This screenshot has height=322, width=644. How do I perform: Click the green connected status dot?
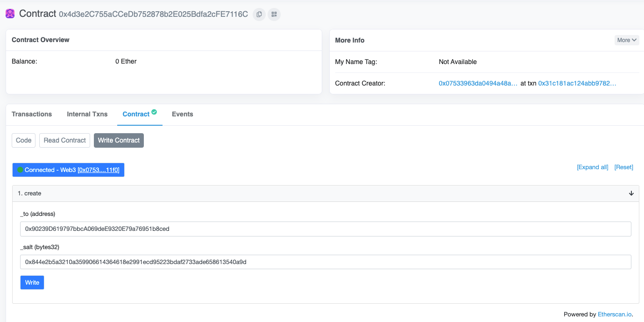pyautogui.click(x=20, y=170)
